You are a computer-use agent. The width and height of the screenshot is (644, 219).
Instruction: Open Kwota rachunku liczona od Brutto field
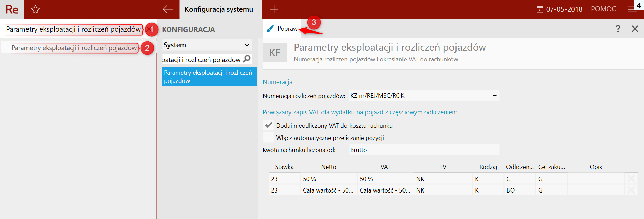coord(424,150)
